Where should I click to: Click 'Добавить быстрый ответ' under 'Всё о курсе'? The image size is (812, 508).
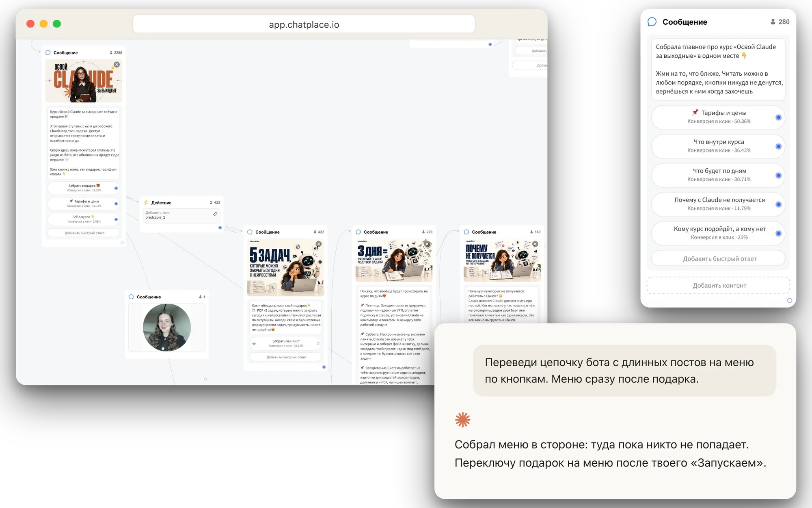point(84,233)
